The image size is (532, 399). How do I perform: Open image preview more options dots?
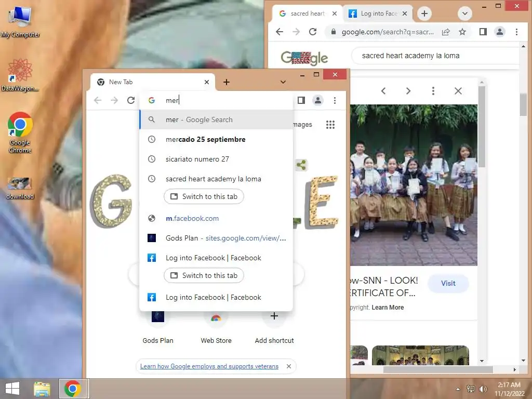click(x=433, y=91)
